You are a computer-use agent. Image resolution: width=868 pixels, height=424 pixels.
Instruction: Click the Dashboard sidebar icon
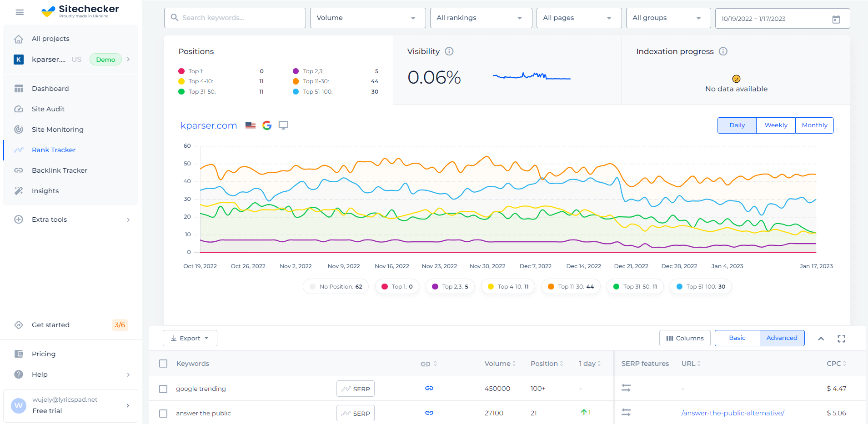click(x=19, y=89)
